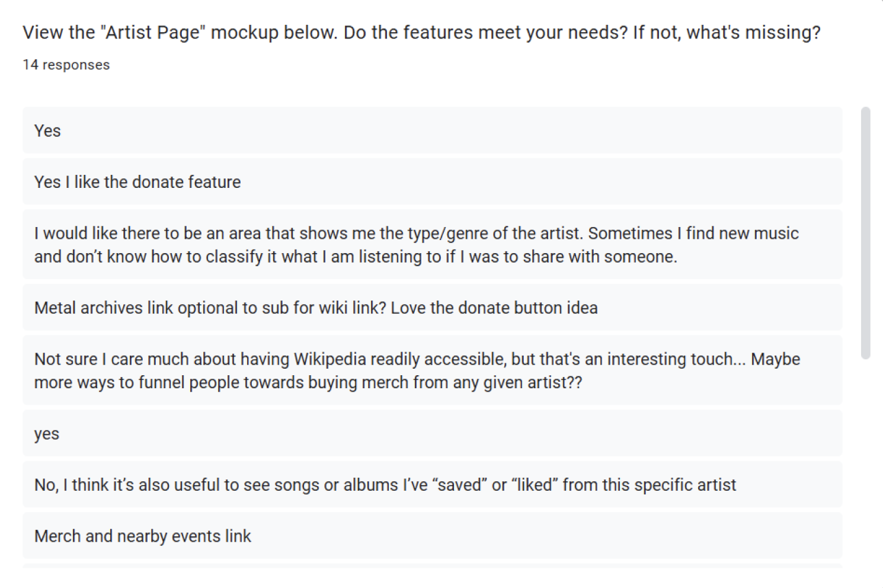The height and width of the screenshot is (588, 883).
Task: Click the "14 responses" count label
Action: pyautogui.click(x=66, y=65)
